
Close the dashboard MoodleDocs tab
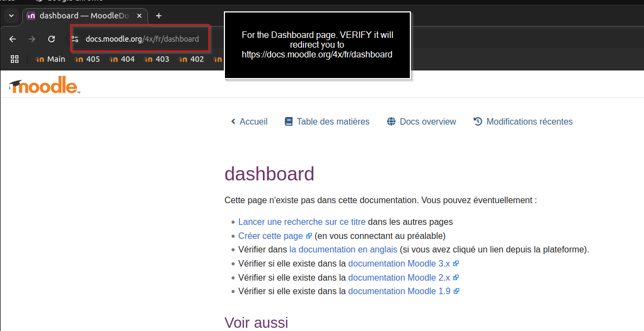139,16
